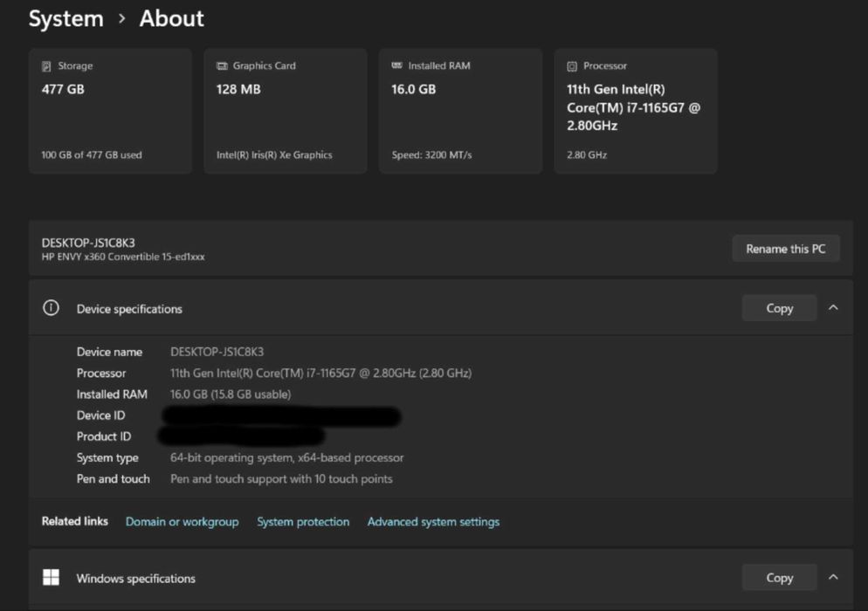Click the HP ENVY x360 Convertible model text
This screenshot has height=611, width=868.
(x=123, y=257)
